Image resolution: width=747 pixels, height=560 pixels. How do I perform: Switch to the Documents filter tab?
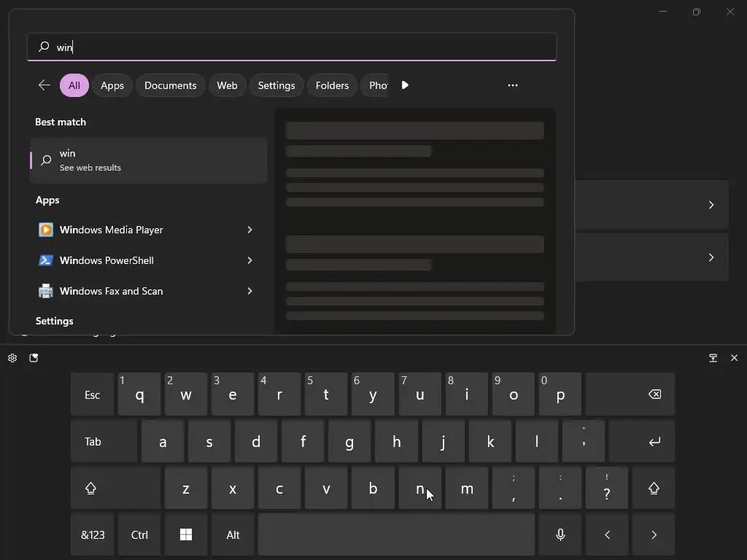click(x=171, y=85)
